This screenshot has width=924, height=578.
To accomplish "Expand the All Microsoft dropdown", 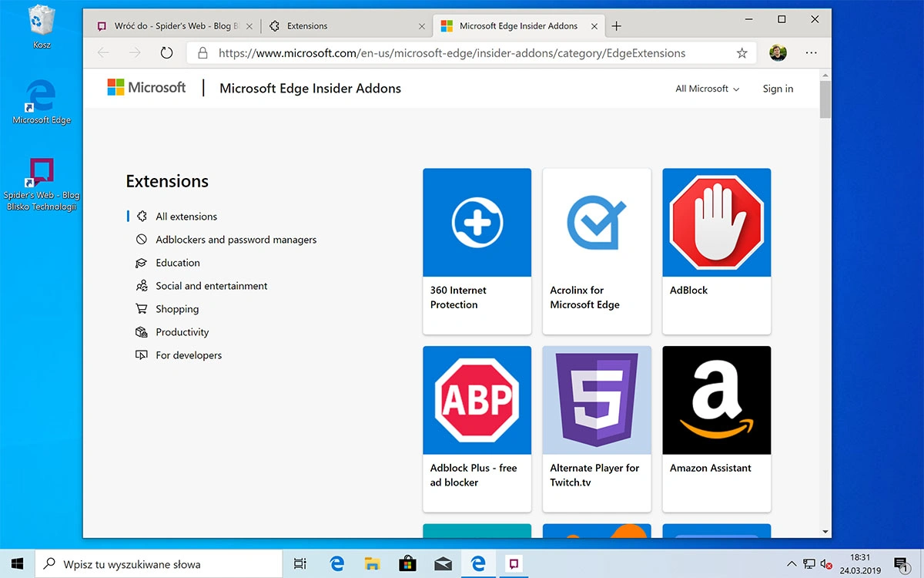I will pyautogui.click(x=707, y=89).
